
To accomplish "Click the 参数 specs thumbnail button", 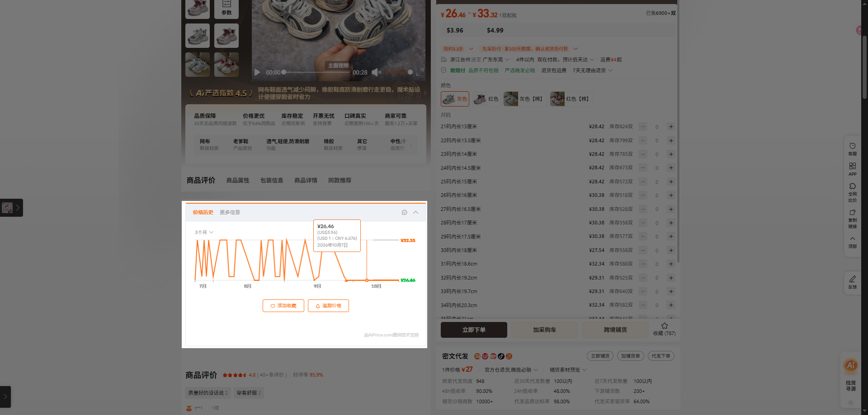I will [226, 9].
